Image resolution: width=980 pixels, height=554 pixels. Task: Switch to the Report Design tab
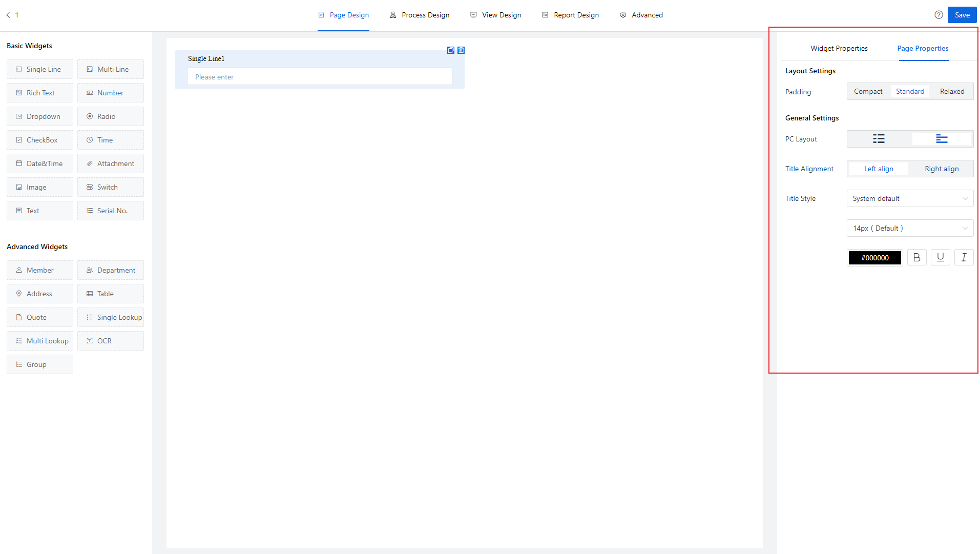point(570,15)
